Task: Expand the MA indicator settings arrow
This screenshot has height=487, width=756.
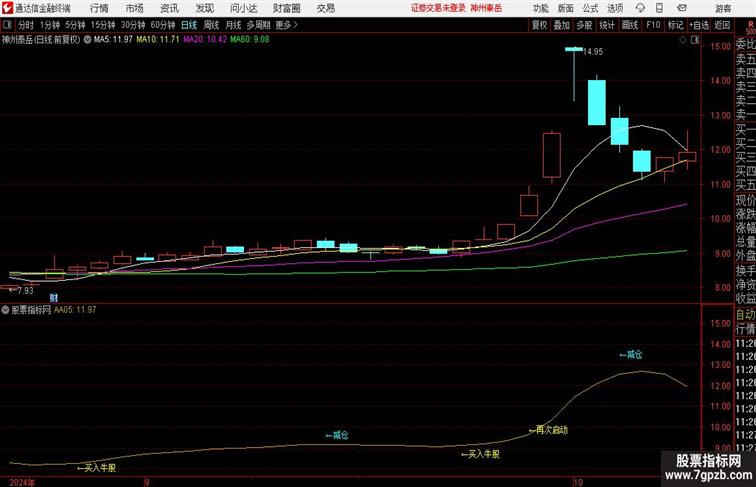Action: point(87,40)
